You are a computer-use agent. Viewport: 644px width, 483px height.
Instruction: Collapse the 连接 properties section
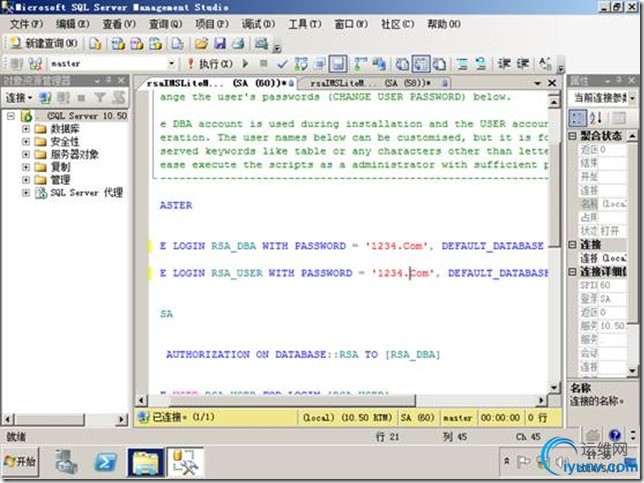click(573, 245)
